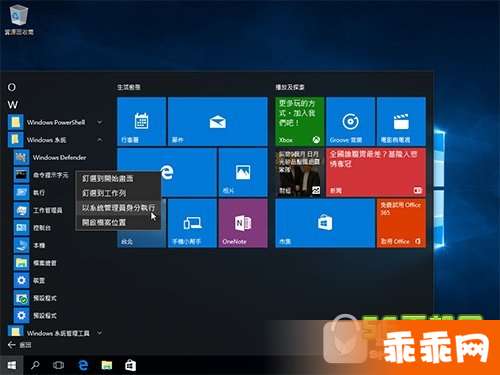Select the Recycle Bin desktop icon
Image resolution: width=500 pixels, height=375 pixels.
[x=19, y=18]
